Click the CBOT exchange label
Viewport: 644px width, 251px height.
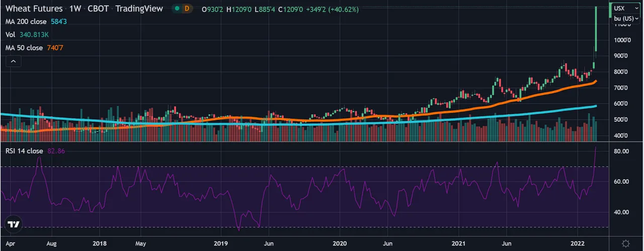(98, 9)
